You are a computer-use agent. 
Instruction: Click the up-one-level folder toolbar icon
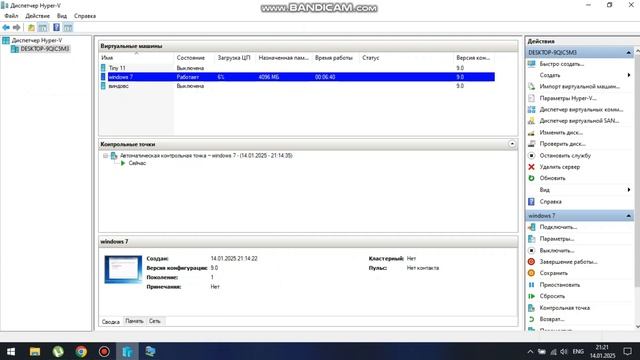click(31, 27)
